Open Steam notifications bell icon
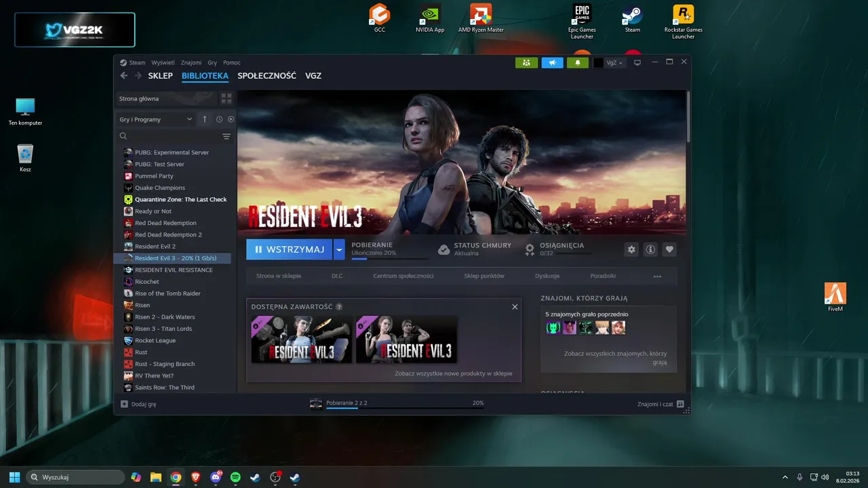 pos(578,62)
